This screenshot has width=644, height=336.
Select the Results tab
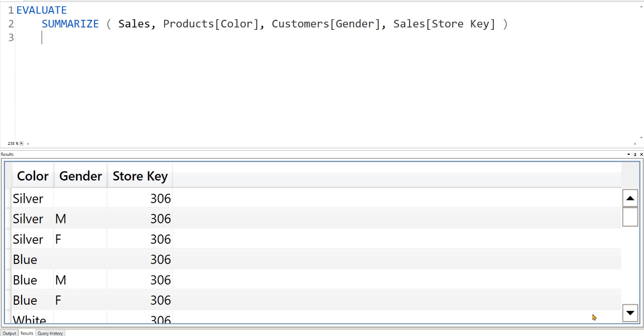(x=27, y=333)
